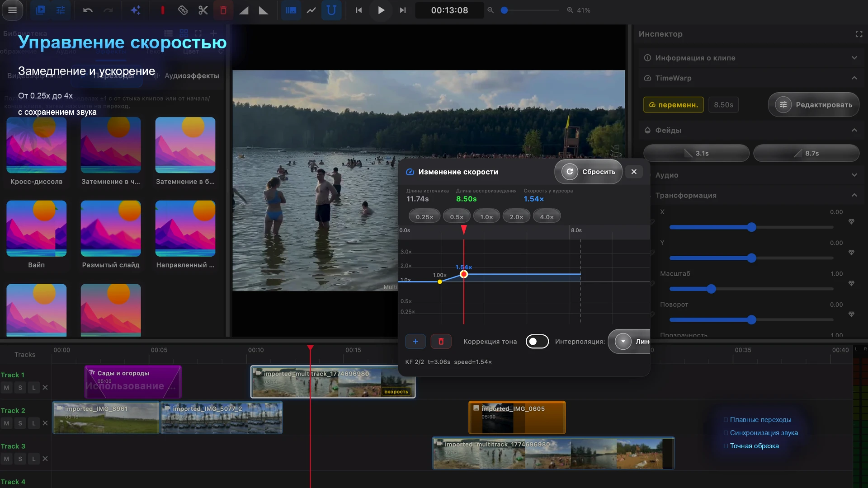Screen dimensions: 868x488
Task: Select the Размытый слайд transition thumbnail
Action: pos(111,229)
